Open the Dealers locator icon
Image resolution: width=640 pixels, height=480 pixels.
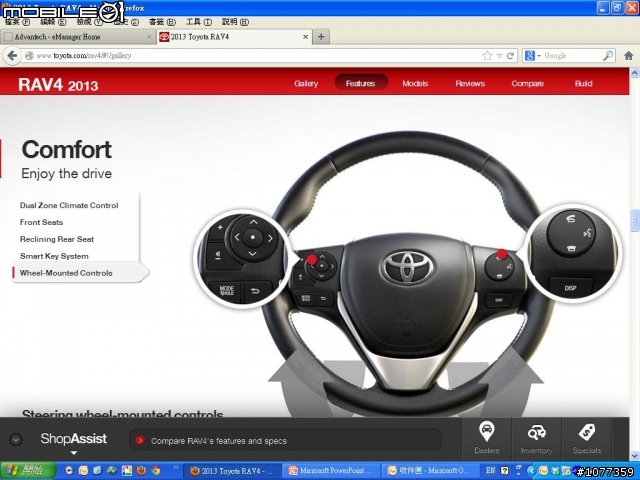click(x=487, y=438)
